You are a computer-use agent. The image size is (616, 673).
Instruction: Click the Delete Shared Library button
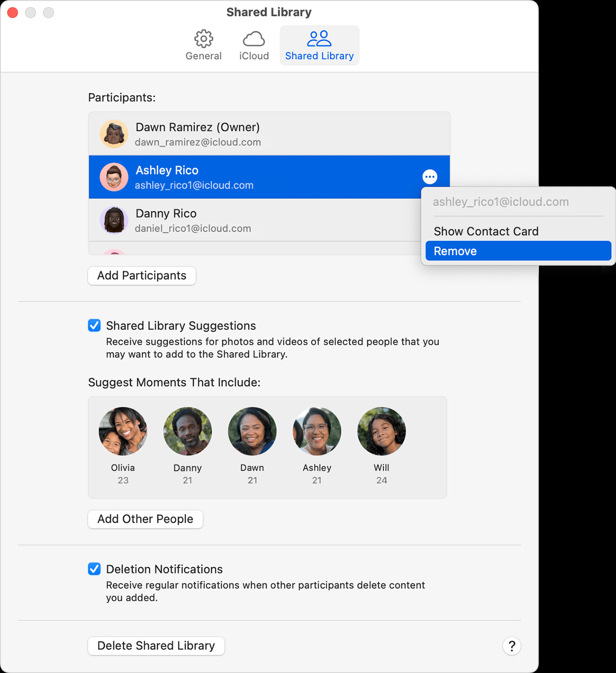point(156,646)
